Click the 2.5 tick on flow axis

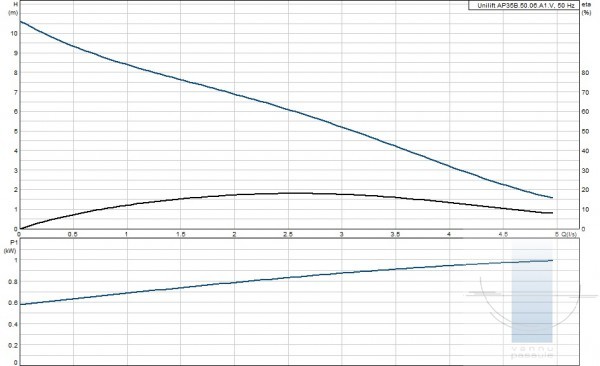tap(288, 235)
